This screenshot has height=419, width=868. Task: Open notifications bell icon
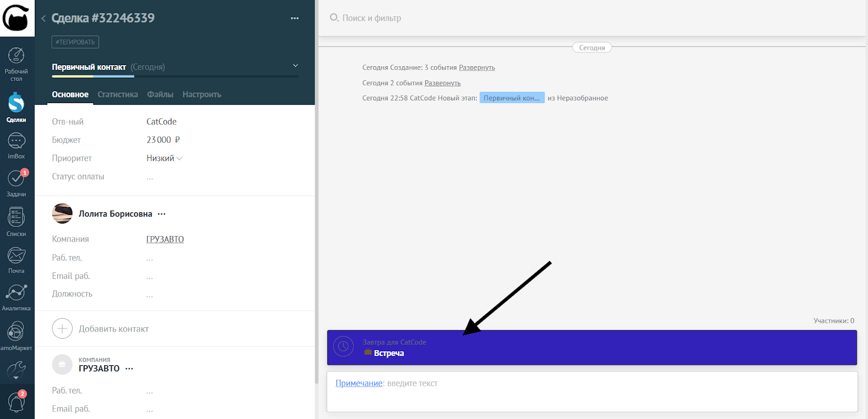click(x=16, y=402)
